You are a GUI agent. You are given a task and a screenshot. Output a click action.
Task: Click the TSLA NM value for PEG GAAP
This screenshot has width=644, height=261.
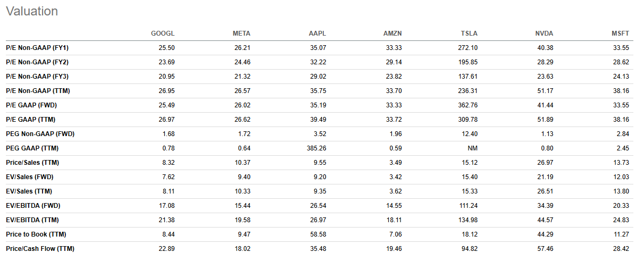472,148
